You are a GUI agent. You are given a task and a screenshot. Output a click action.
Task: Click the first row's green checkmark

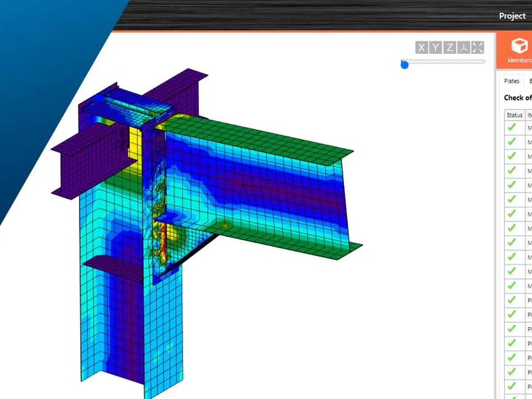click(x=512, y=127)
